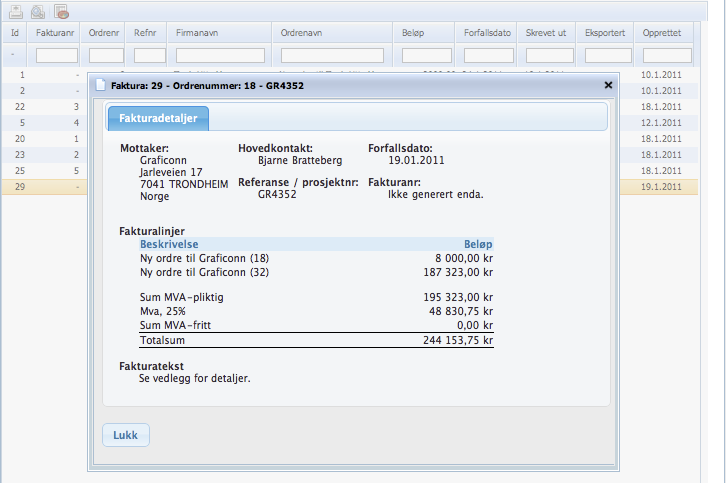Focus the Fakturanr filter input field
This screenshot has width=726, height=483.
[56, 55]
